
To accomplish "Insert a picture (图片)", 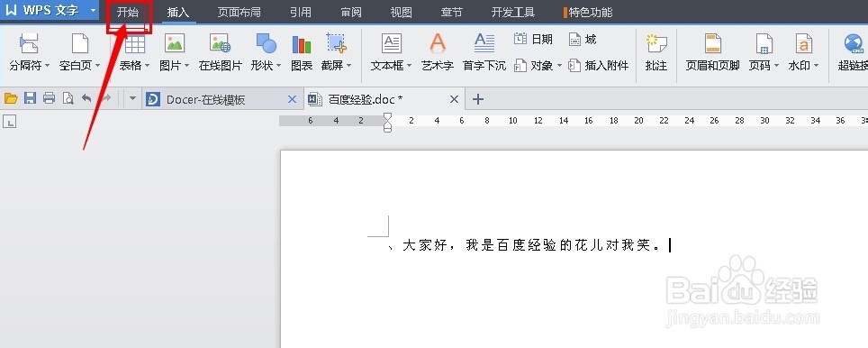I will coord(175,52).
